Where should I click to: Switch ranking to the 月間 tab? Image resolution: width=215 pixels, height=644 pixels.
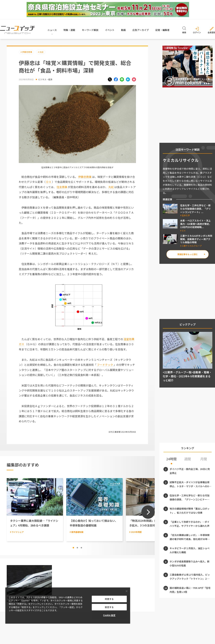pyautogui.click(x=203, y=459)
